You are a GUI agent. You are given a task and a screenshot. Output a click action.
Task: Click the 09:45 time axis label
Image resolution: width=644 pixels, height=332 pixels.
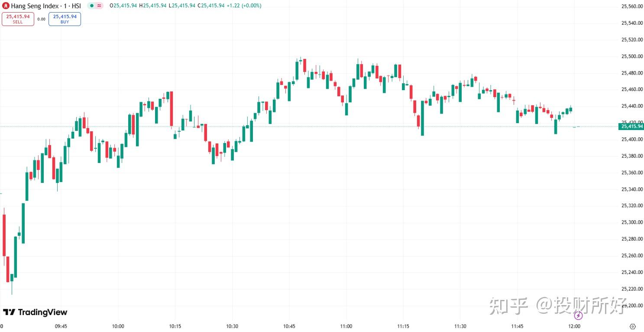(x=61, y=326)
